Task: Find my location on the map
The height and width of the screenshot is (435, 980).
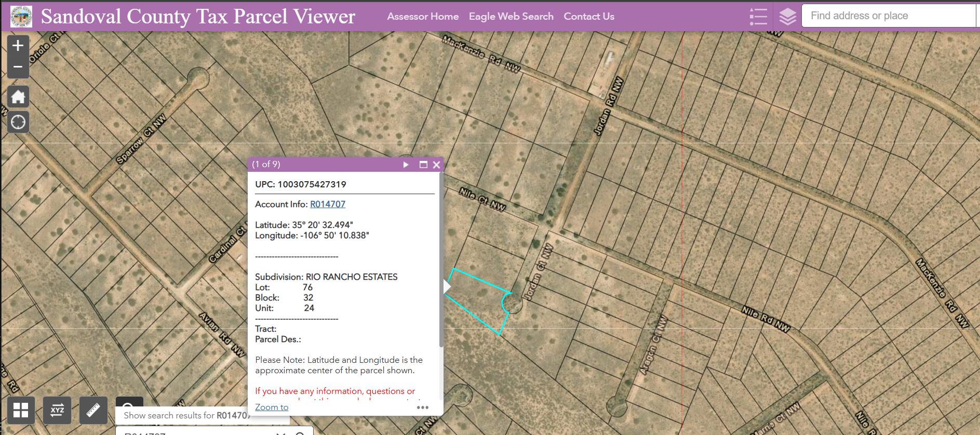Action: 18,123
